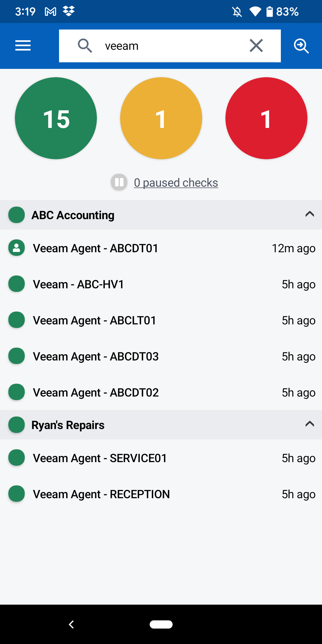Click inside the veeam search field
The width and height of the screenshot is (322, 644).
pos(173,46)
